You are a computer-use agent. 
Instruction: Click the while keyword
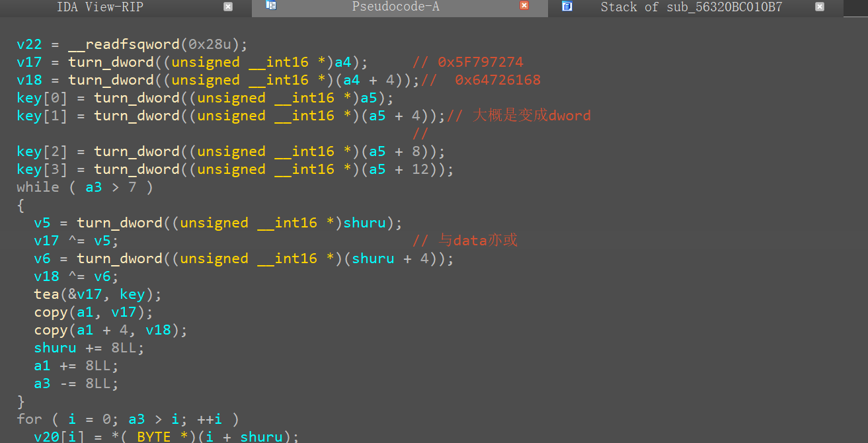click(38, 187)
